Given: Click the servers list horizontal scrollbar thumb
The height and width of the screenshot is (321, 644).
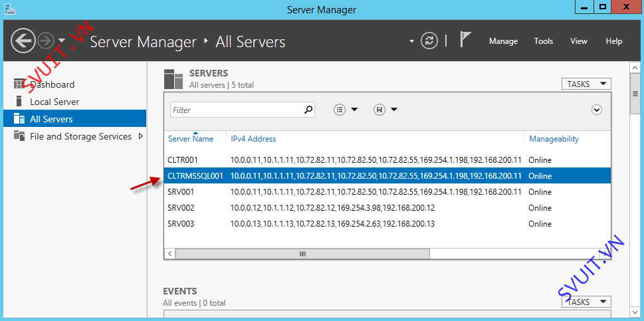Looking at the screenshot, I should coord(302,254).
